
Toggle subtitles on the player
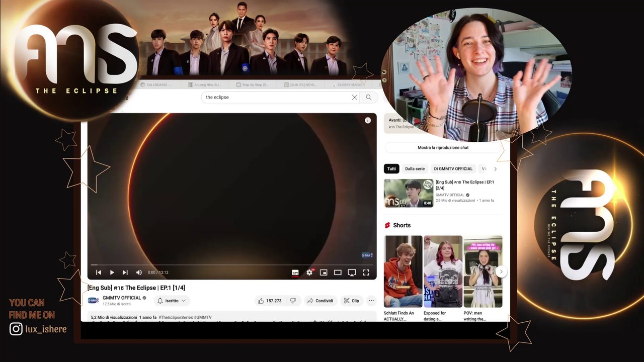295,273
